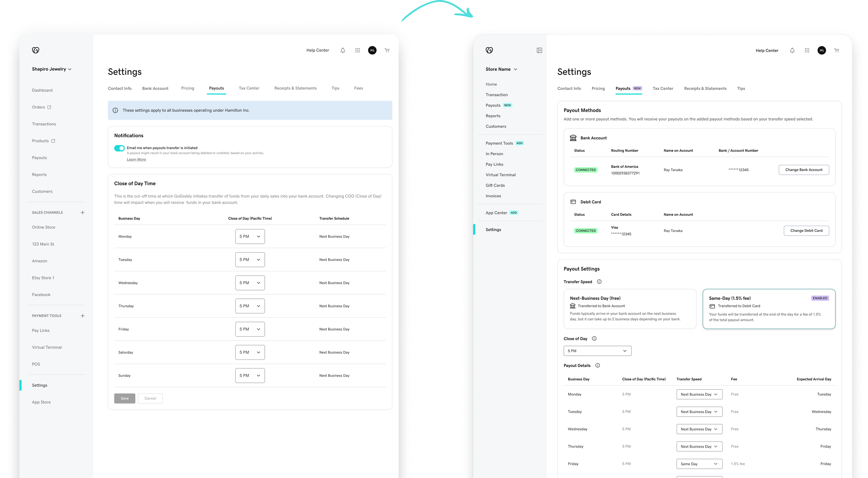Click Save button in Close of Day Time
The image size is (868, 478).
(x=125, y=398)
